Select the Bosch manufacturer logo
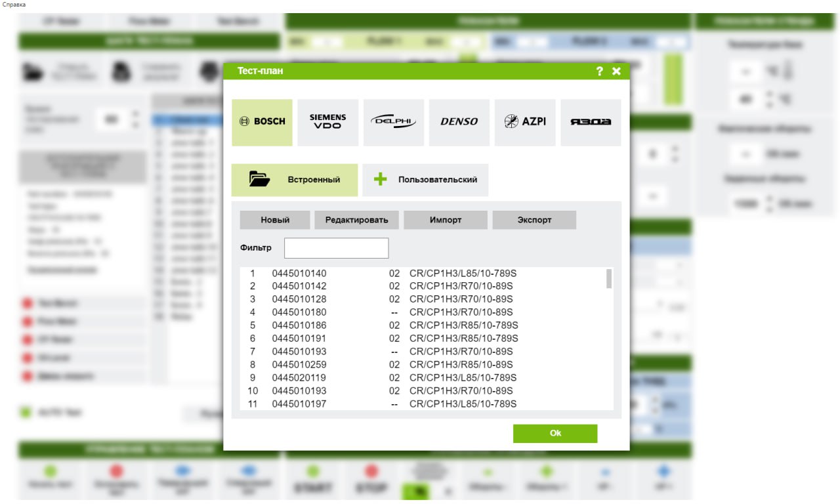Viewport: 840px width, 504px height. (x=262, y=122)
